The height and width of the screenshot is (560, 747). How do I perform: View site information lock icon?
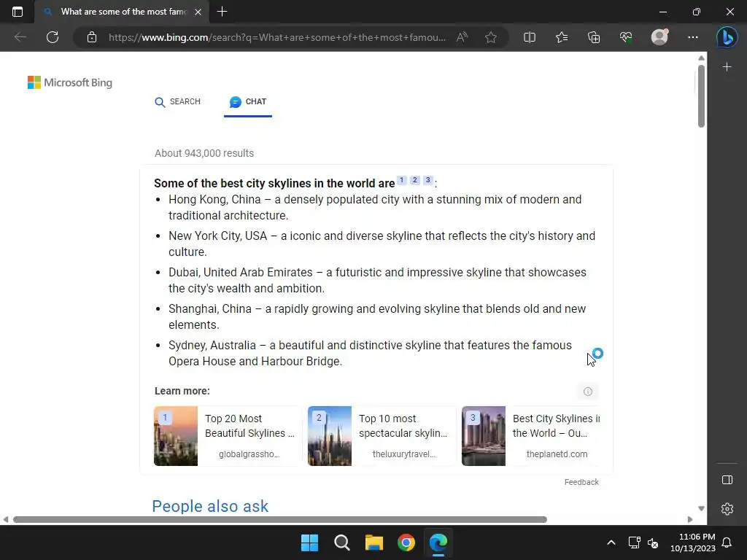(92, 37)
